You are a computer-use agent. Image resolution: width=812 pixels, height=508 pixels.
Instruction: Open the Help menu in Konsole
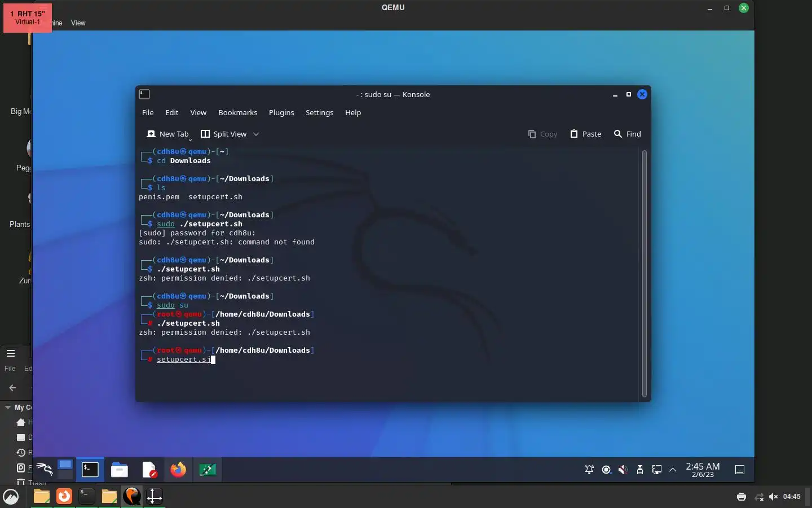pos(353,112)
